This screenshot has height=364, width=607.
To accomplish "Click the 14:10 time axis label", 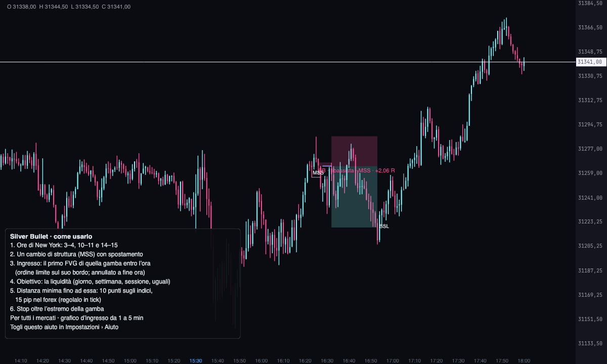I will pyautogui.click(x=21, y=360).
